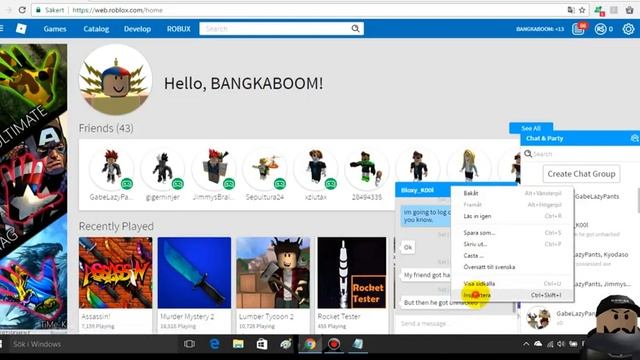
Task: Open the settings gear icon
Action: (x=628, y=29)
